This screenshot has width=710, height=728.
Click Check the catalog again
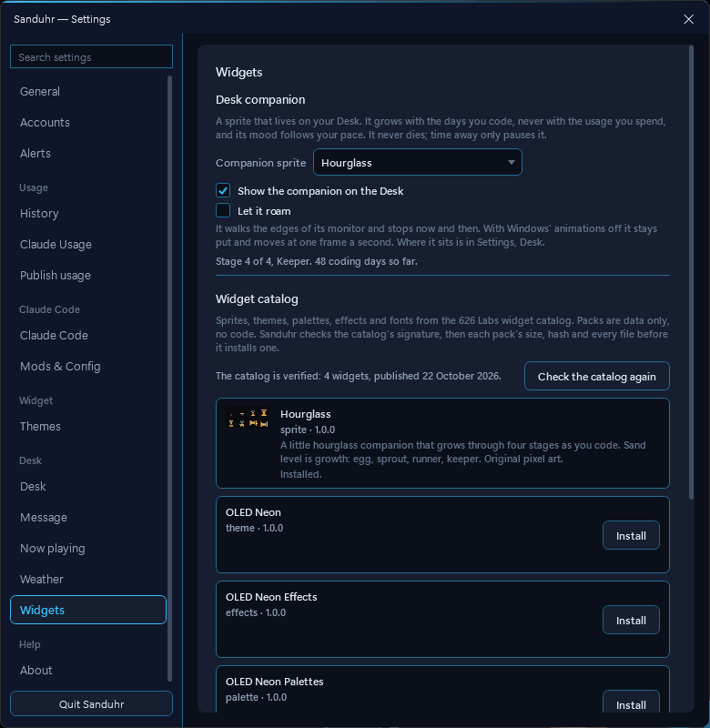(x=597, y=376)
